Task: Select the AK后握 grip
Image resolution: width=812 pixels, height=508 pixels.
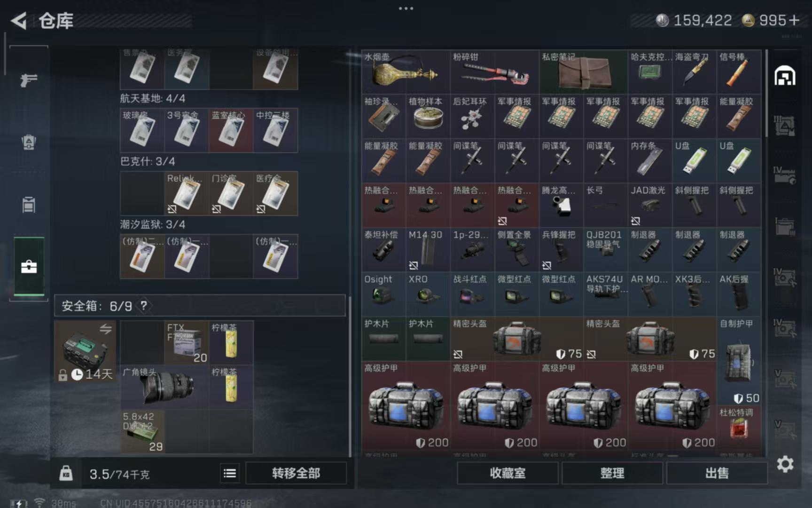Action: tap(739, 294)
